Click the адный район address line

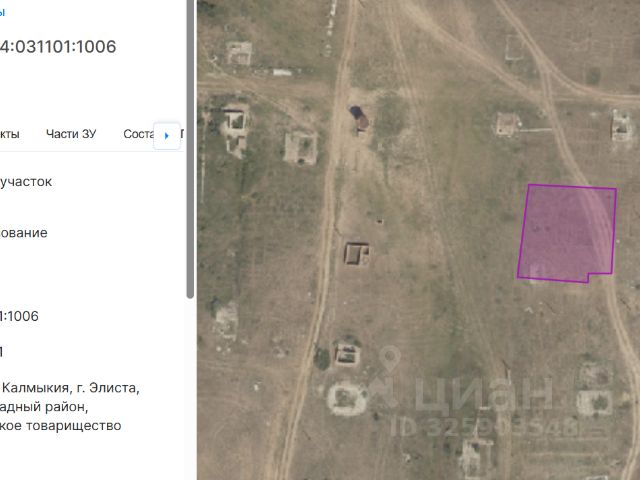[x=44, y=407]
